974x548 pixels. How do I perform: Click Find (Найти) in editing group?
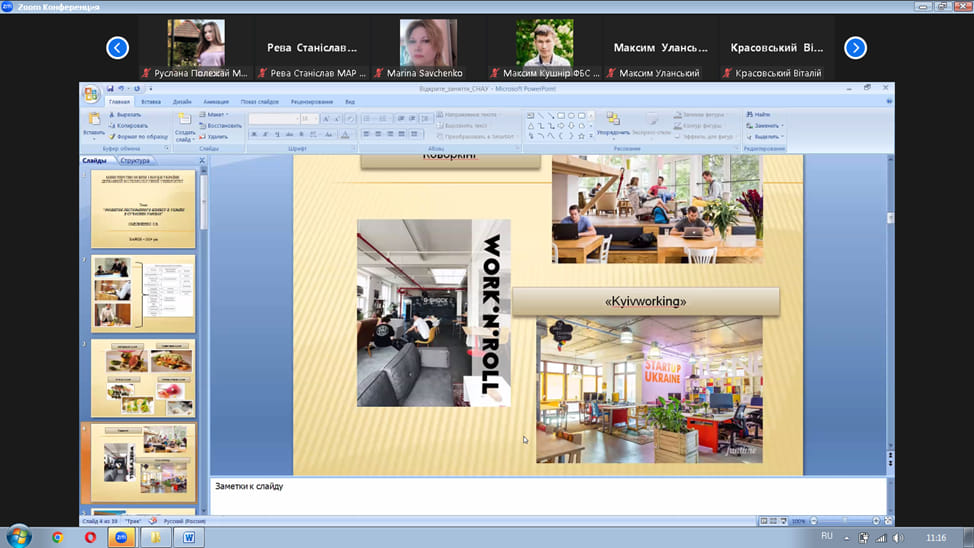[759, 114]
